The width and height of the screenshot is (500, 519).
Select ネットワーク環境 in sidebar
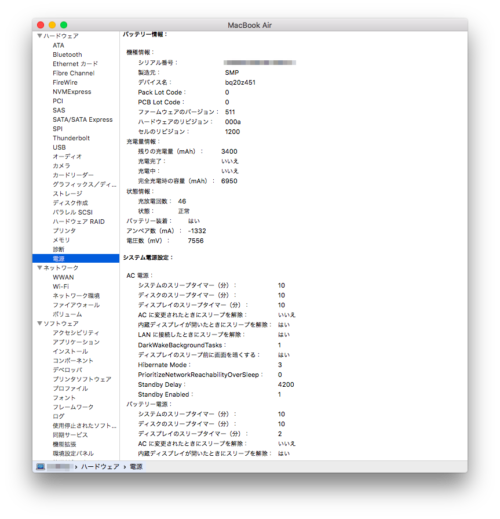coord(76,296)
